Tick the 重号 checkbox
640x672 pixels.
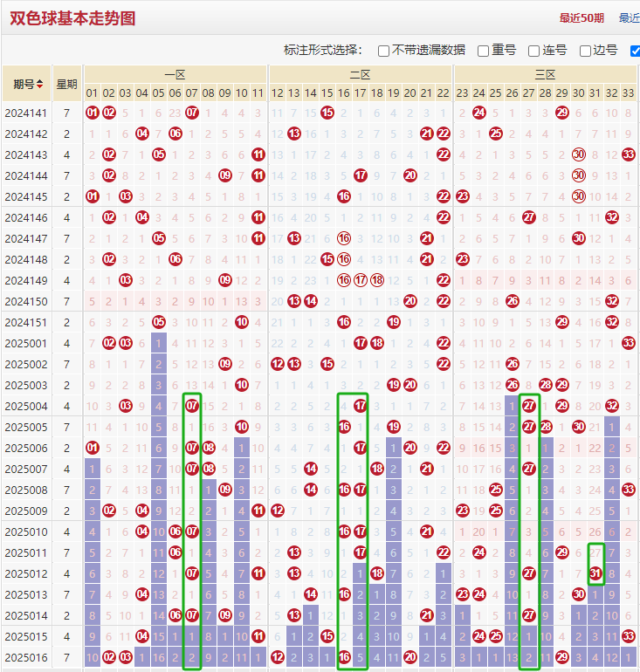(484, 51)
